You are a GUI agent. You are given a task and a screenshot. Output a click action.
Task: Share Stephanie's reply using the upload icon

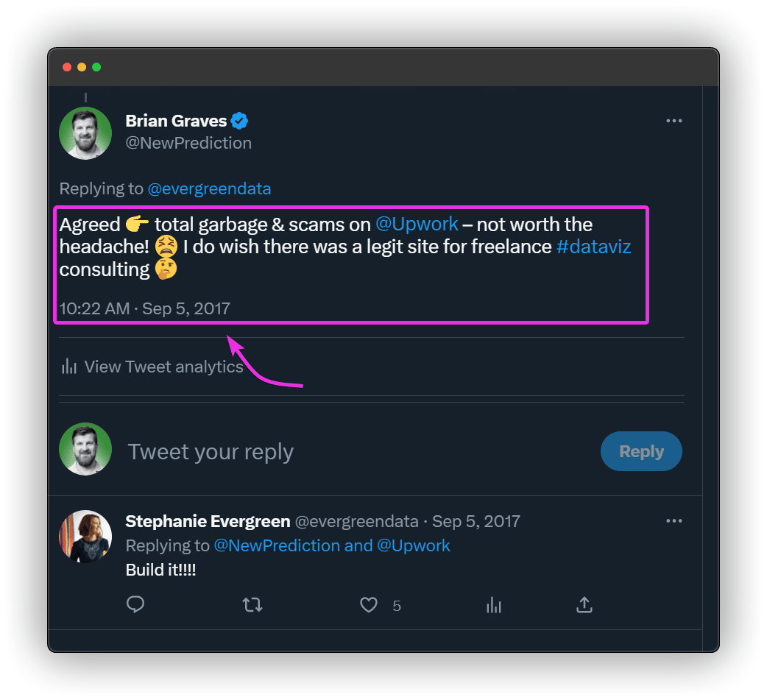coord(584,604)
